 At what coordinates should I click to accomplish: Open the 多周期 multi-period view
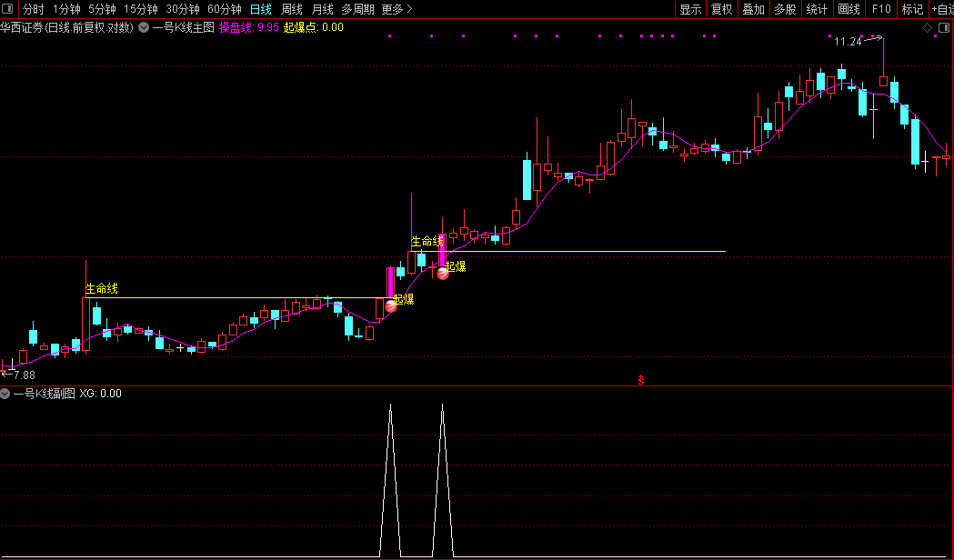(357, 9)
